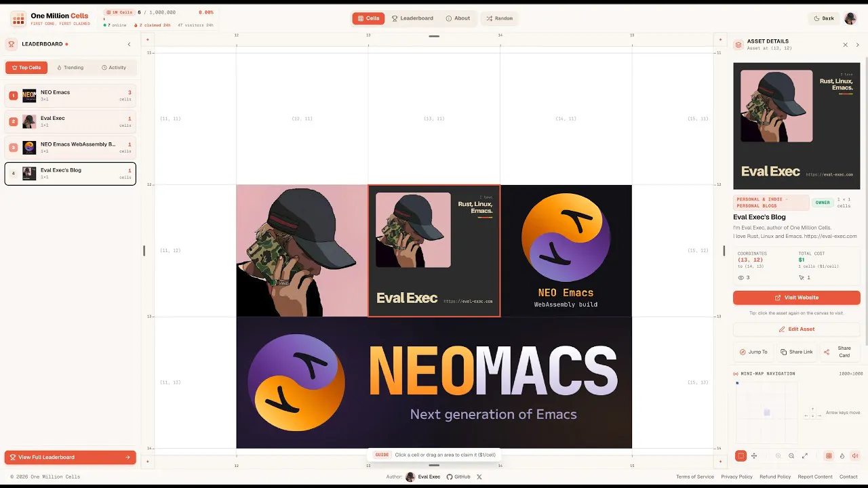Open the Activity tab

point(114,68)
